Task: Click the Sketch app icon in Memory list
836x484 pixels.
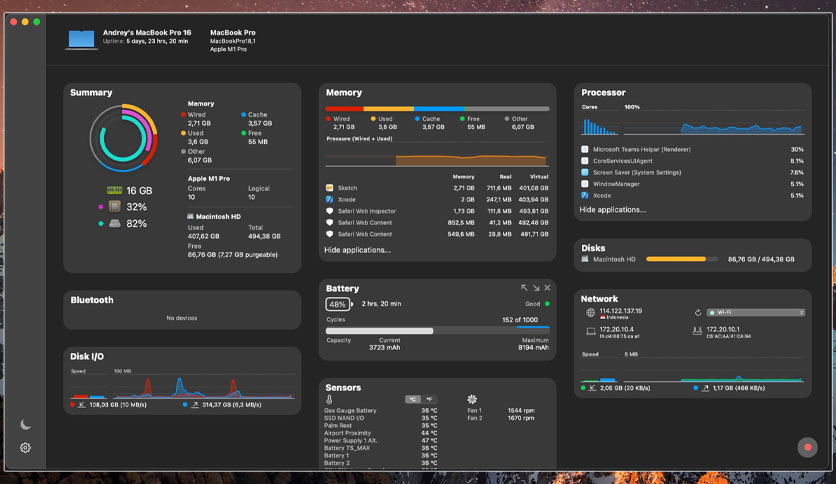Action: [329, 188]
